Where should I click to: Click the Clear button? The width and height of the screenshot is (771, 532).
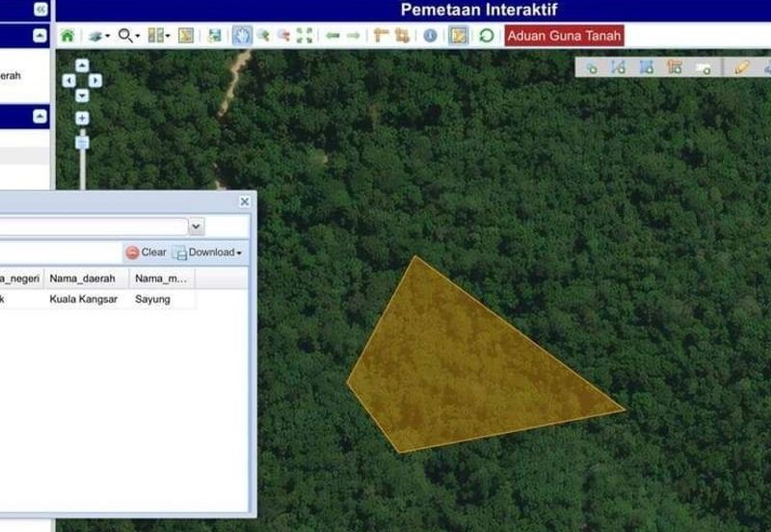[x=146, y=253]
